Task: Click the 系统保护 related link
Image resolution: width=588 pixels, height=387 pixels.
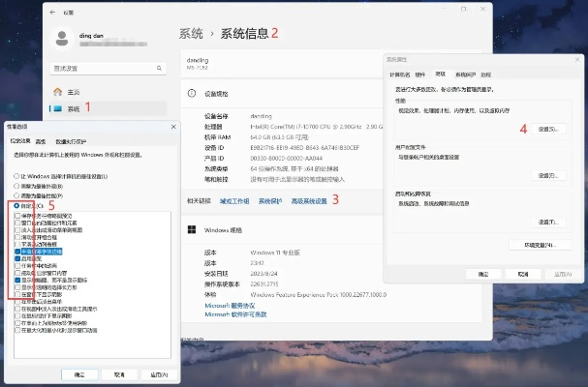Action: (x=269, y=200)
